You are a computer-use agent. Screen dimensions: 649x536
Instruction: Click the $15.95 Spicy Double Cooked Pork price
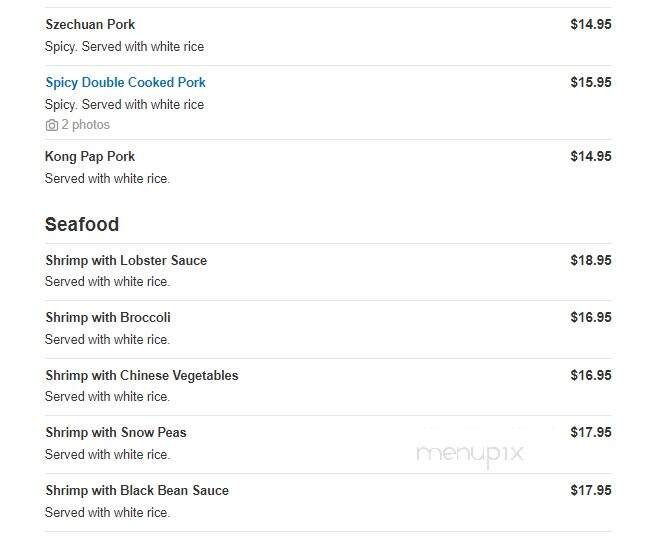click(x=590, y=82)
